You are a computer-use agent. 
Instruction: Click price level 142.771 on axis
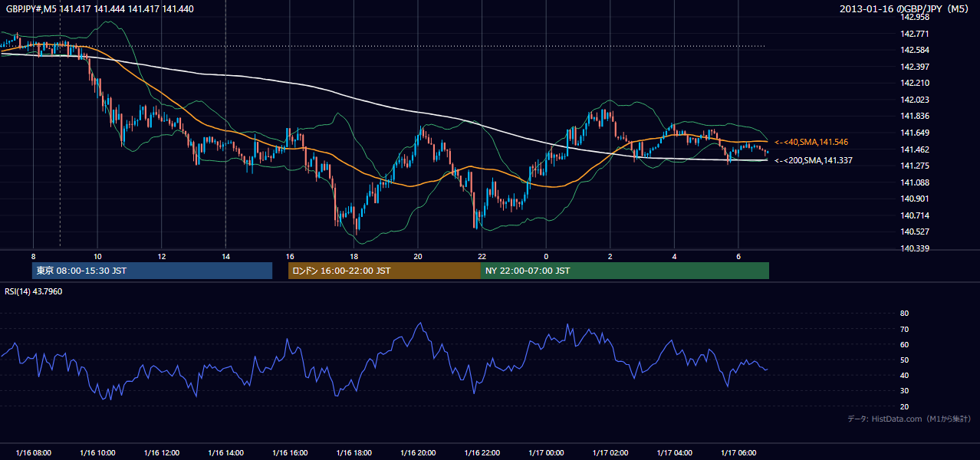[x=915, y=33]
